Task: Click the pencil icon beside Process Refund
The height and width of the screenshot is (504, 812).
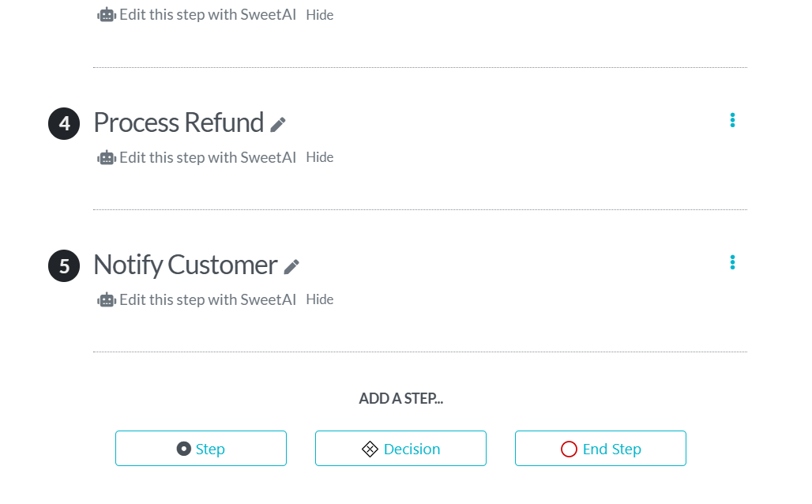Action: coord(278,124)
